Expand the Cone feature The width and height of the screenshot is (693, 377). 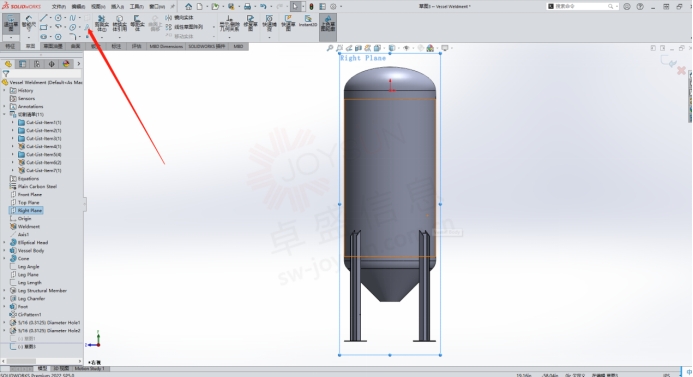click(4, 259)
